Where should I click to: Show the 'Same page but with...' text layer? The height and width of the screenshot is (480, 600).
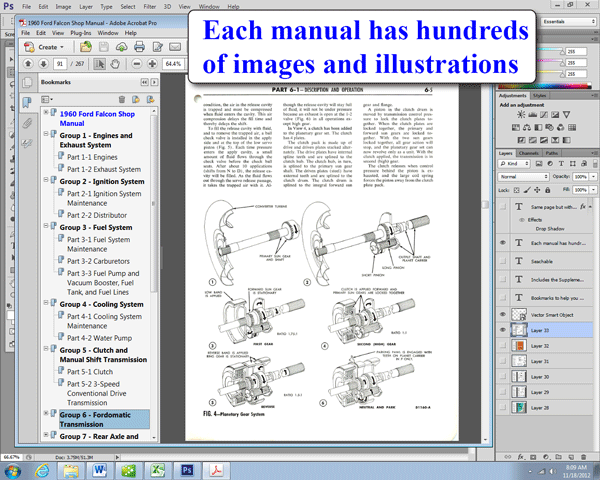503,207
